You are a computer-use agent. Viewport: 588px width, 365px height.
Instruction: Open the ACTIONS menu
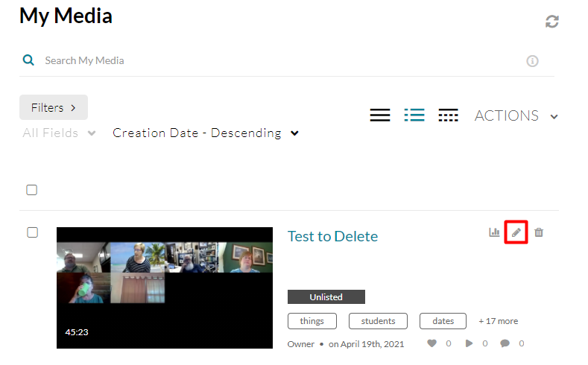516,115
